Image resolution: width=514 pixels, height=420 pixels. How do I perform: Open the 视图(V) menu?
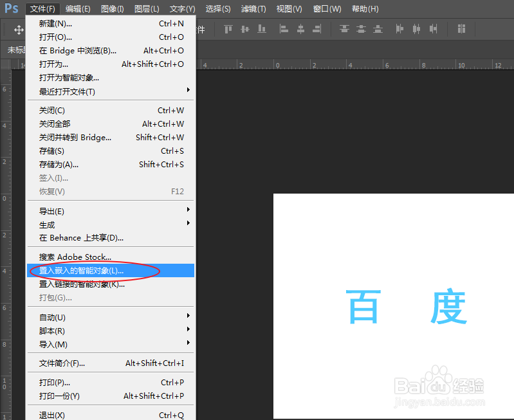coord(289,9)
